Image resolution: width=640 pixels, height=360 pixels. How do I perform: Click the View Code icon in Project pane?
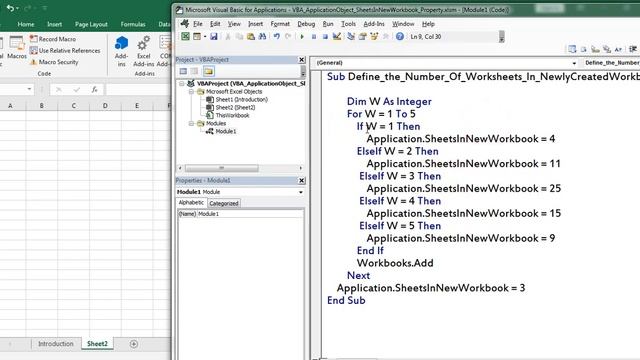coord(183,71)
